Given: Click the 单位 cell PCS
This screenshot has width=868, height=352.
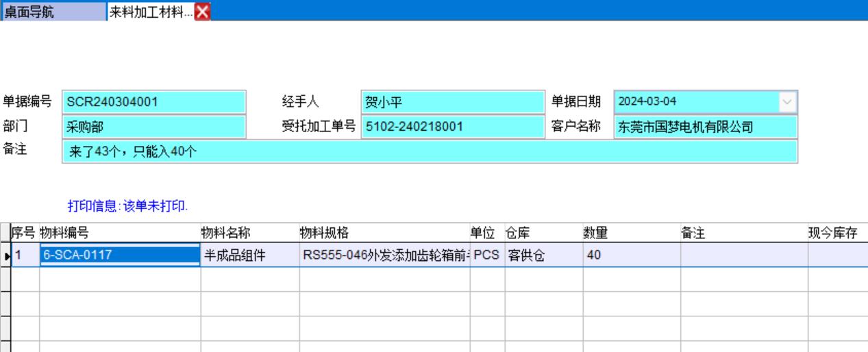Looking at the screenshot, I should click(x=487, y=255).
